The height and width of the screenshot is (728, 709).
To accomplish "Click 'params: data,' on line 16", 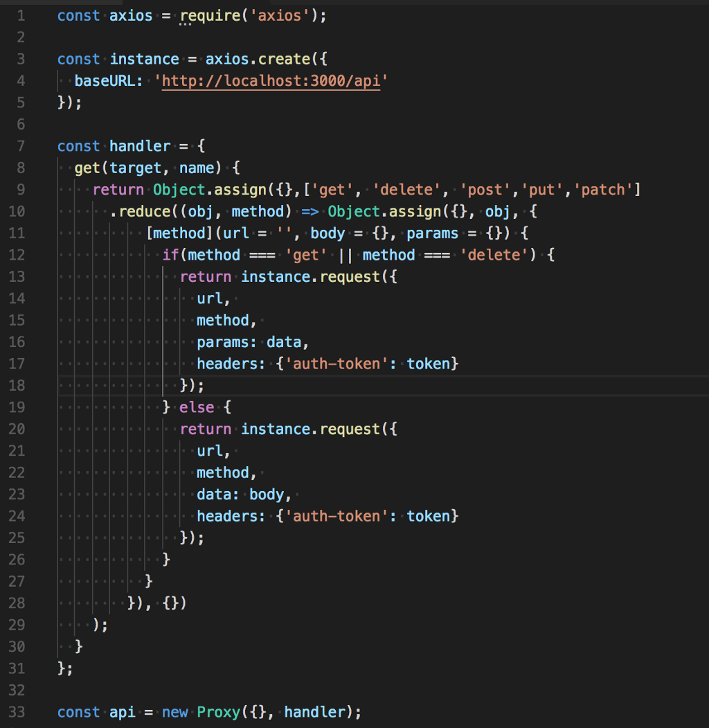I will pos(253,342).
